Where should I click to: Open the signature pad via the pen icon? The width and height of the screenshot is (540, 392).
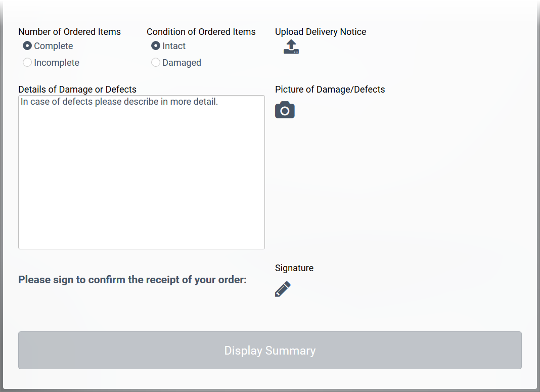click(283, 289)
